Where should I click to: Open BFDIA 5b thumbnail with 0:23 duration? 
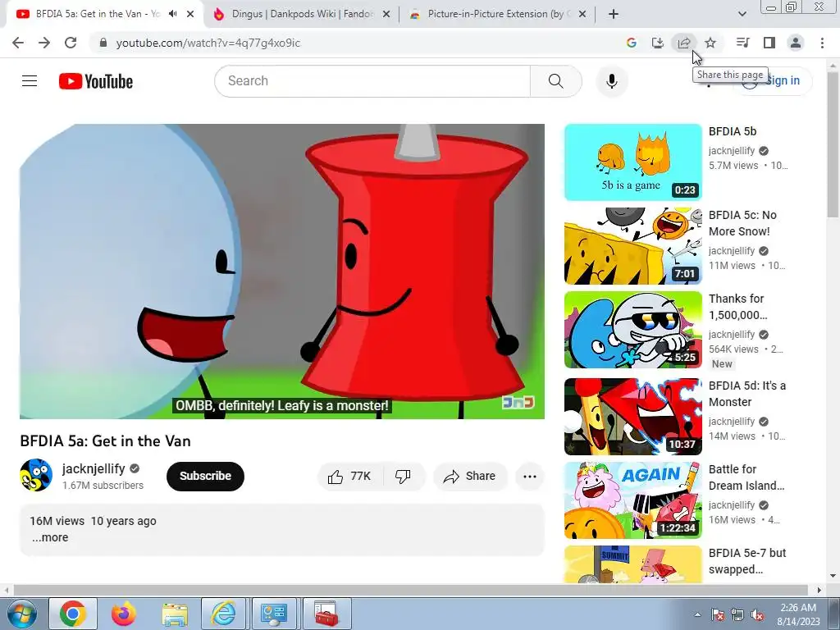coord(632,162)
